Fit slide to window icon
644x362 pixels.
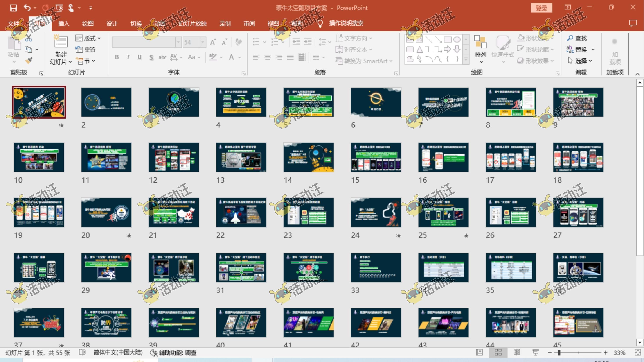coord(638,353)
